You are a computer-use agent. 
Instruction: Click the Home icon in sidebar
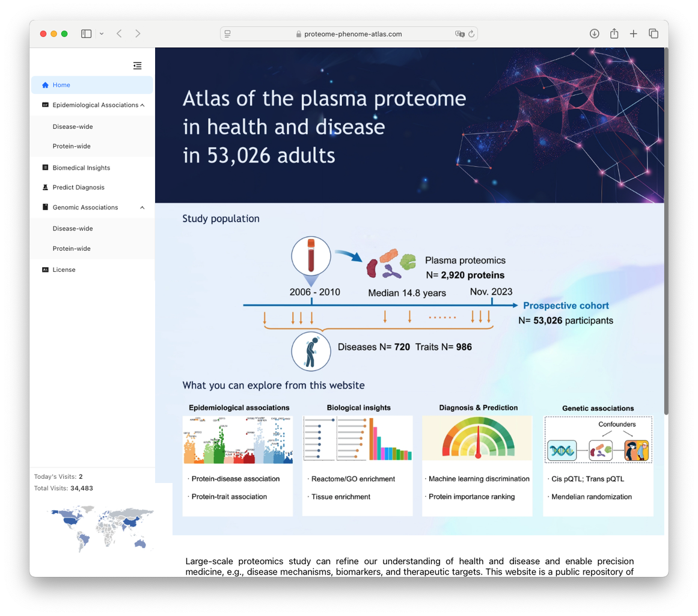[x=45, y=85]
